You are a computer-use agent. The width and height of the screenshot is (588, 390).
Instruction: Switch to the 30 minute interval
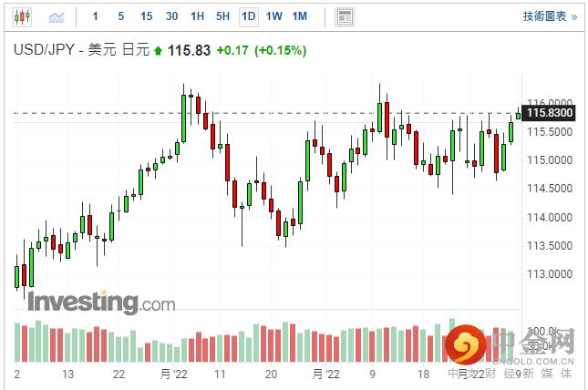pos(171,16)
